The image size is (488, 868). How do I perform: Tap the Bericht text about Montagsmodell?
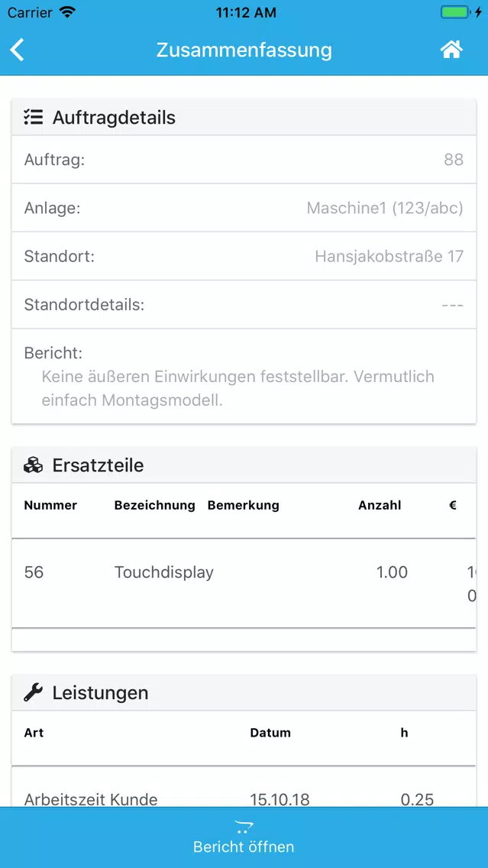pyautogui.click(x=238, y=388)
